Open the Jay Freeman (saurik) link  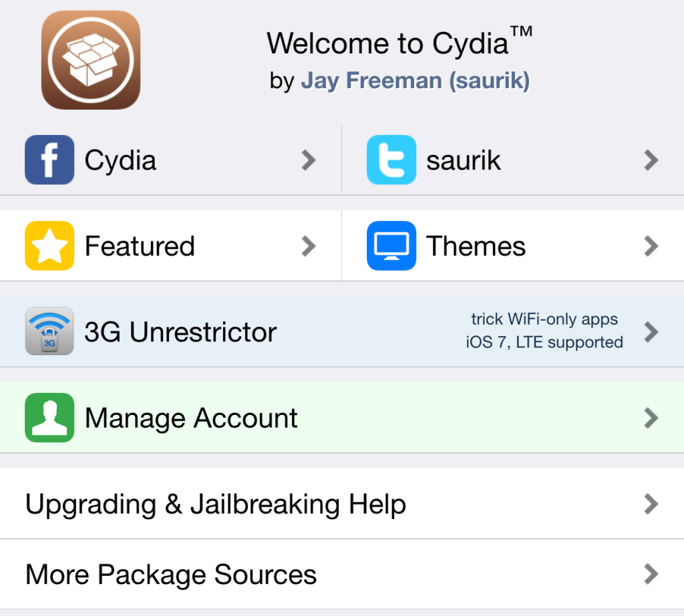point(415,80)
